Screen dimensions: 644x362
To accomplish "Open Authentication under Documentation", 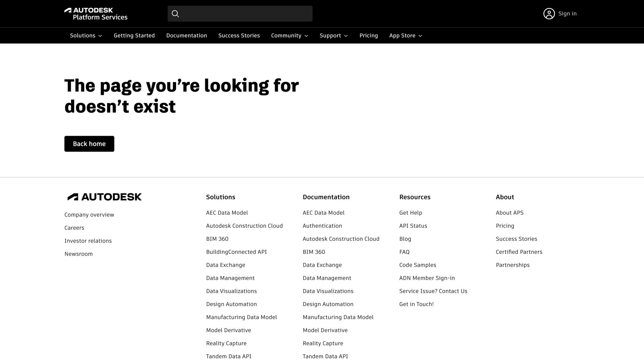I will tap(322, 226).
